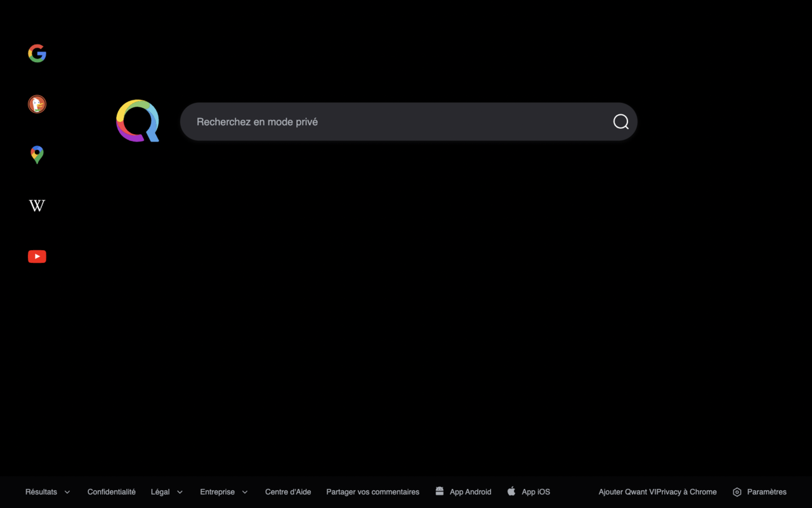
Task: Expand the Légal footer dropdown
Action: (x=167, y=492)
